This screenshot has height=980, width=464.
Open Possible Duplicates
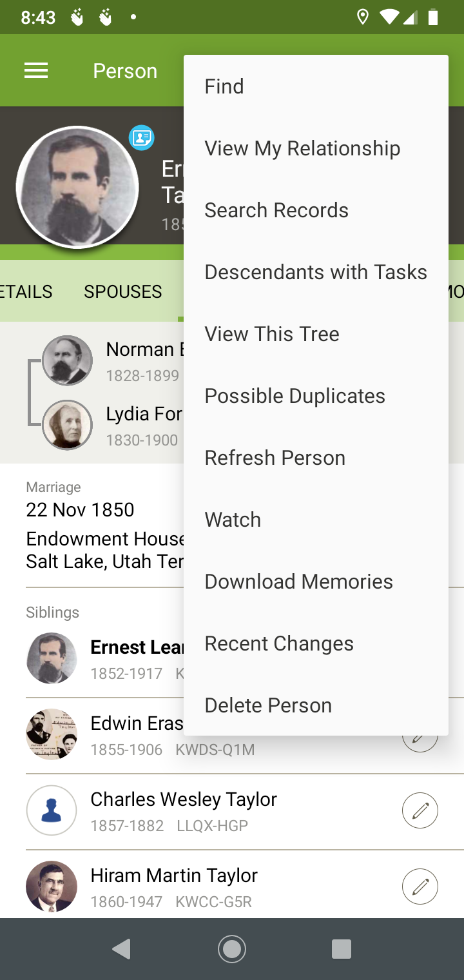click(x=295, y=396)
